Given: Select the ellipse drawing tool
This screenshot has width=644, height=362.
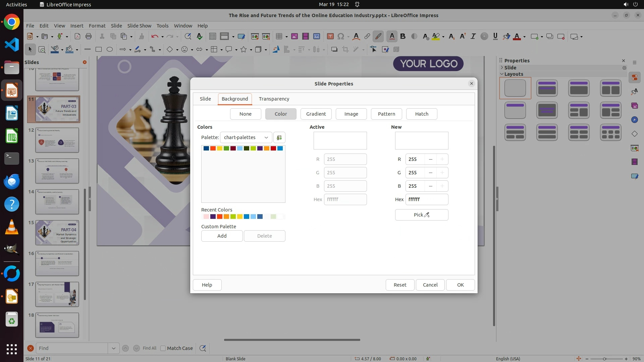Looking at the screenshot, I should pos(110,50).
